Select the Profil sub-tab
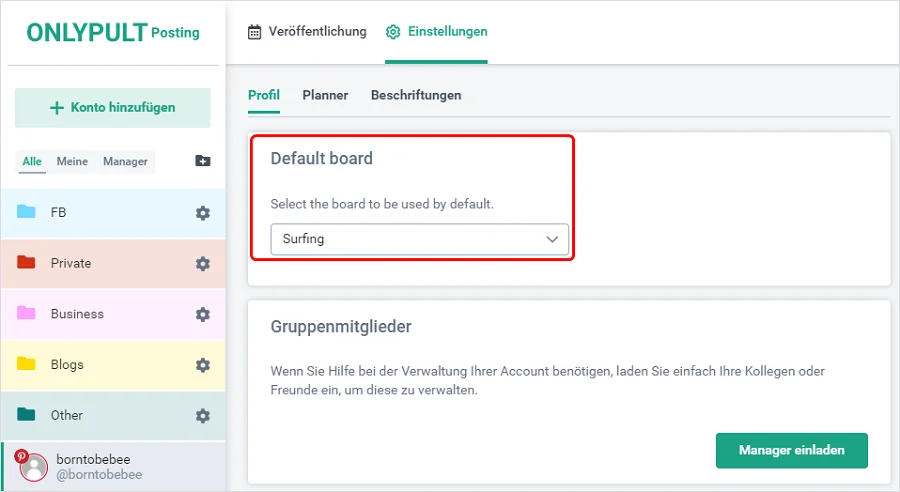The height and width of the screenshot is (492, 900). click(x=264, y=95)
